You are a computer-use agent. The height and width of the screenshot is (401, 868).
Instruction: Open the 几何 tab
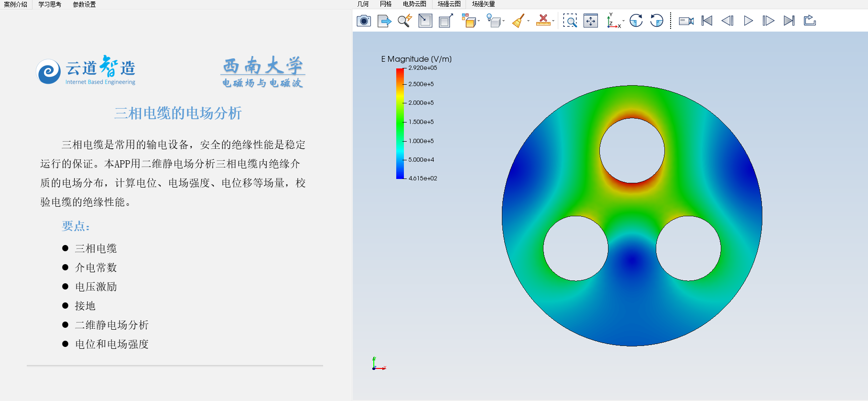[363, 4]
